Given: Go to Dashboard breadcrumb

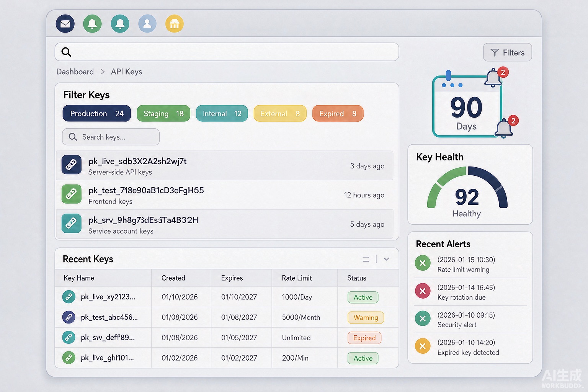Looking at the screenshot, I should pyautogui.click(x=75, y=72).
